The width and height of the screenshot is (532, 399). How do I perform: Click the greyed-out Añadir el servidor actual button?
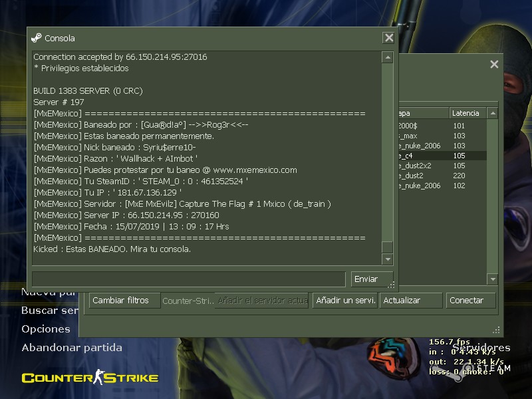(x=261, y=301)
